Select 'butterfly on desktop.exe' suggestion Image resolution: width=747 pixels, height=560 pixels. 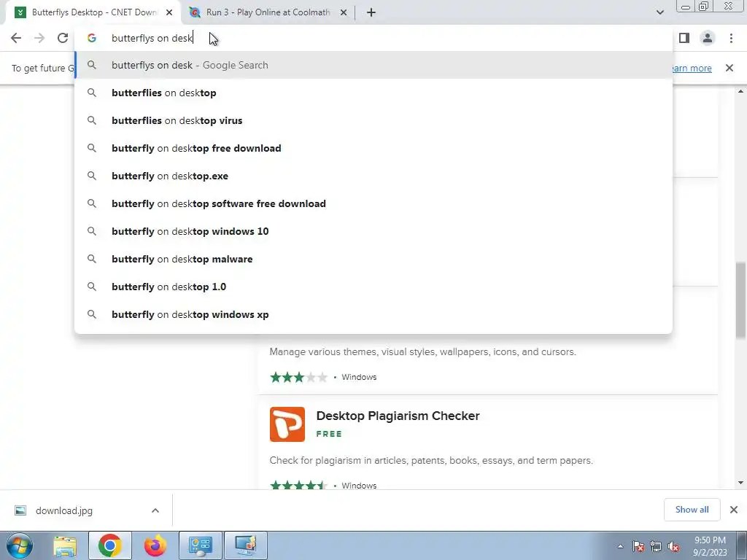[373, 176]
